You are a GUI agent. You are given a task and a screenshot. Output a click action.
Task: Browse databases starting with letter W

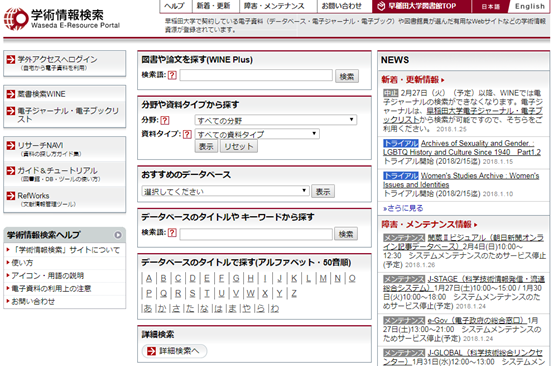(250, 293)
